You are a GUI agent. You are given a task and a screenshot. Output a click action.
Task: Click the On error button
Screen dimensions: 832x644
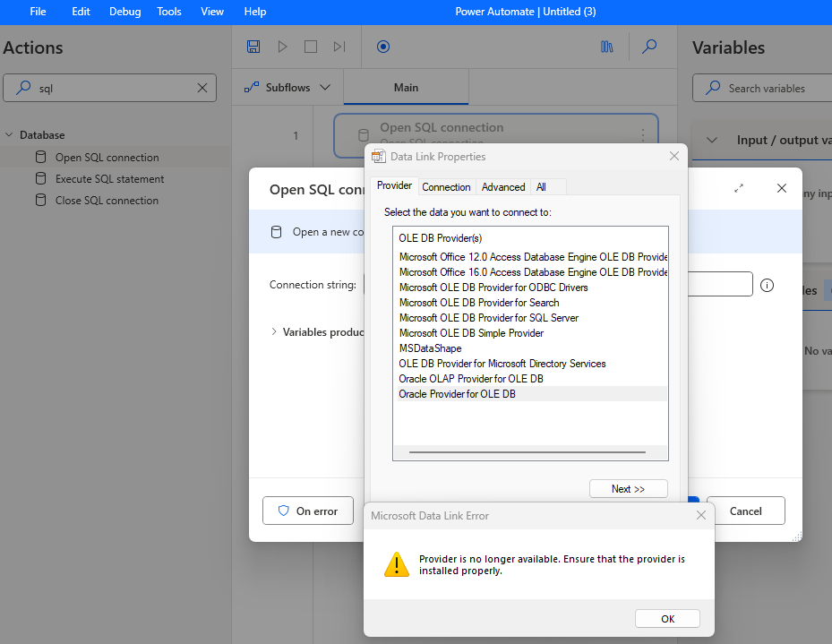308,511
